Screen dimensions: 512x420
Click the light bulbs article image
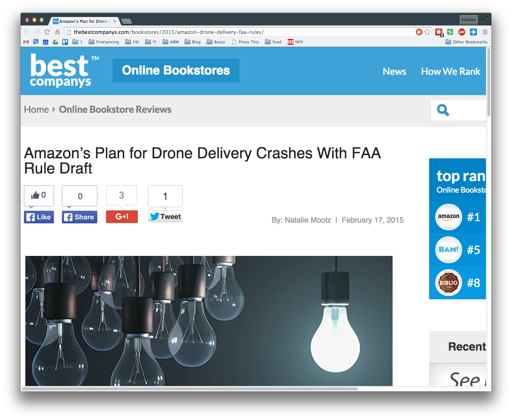point(209,321)
